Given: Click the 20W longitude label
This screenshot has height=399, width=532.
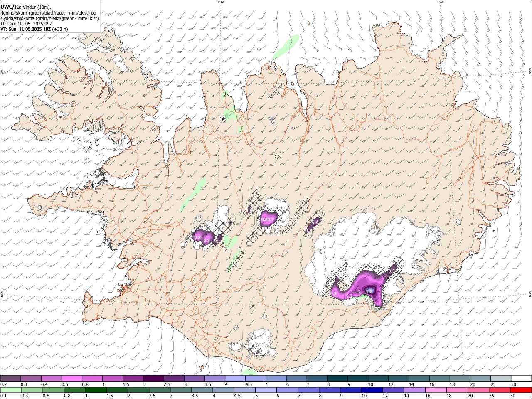Looking at the screenshot, I should click(x=221, y=2).
